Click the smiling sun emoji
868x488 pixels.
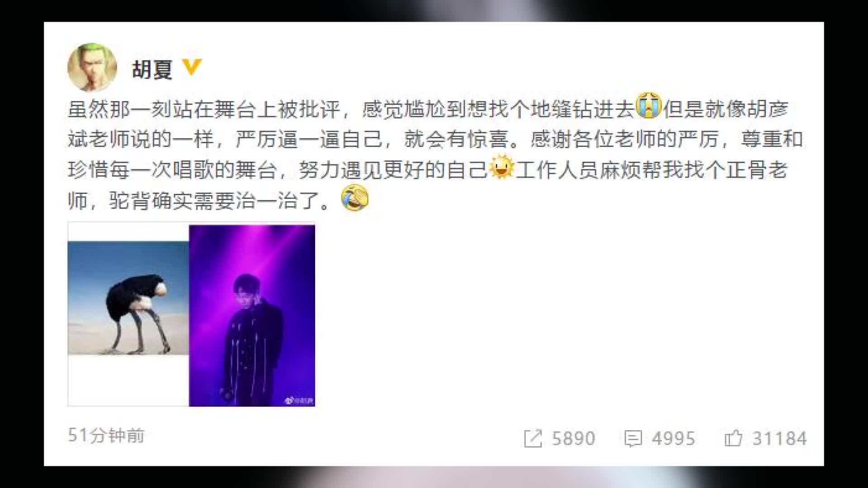coord(501,167)
